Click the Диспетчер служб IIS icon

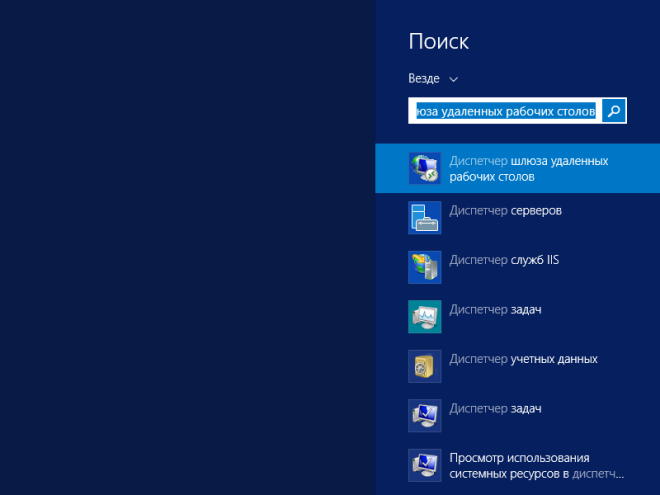pyautogui.click(x=424, y=265)
